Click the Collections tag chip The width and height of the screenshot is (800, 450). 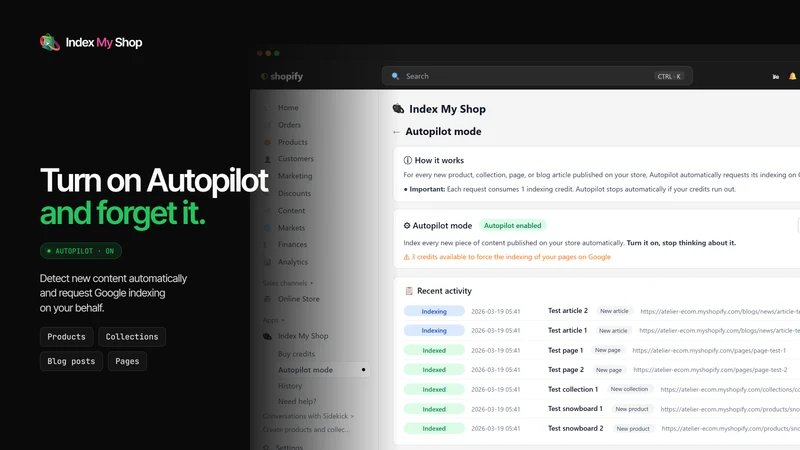(132, 337)
